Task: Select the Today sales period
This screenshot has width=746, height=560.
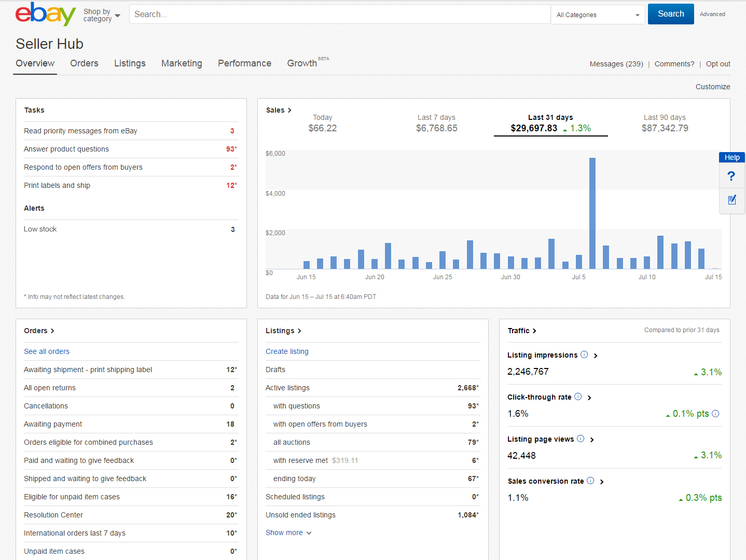Action: click(323, 124)
